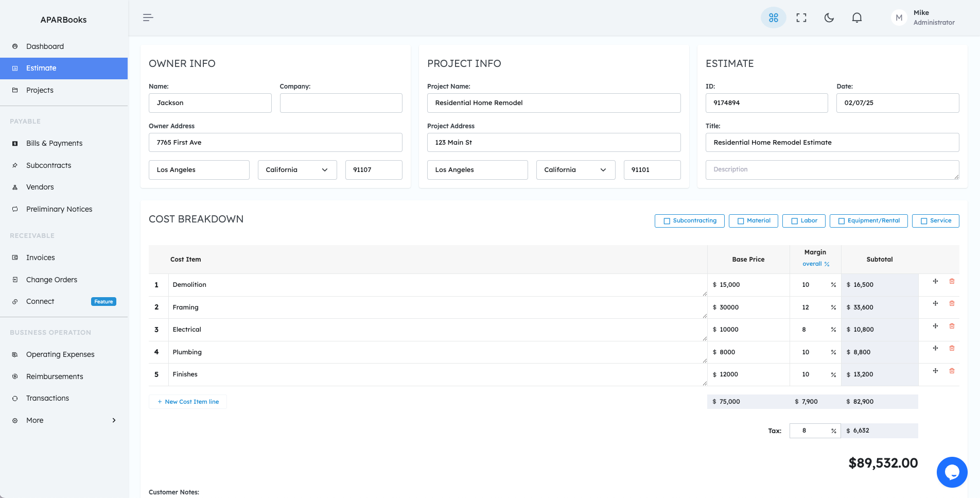Open the chat support bubble
This screenshot has width=980, height=498.
pos(952,472)
